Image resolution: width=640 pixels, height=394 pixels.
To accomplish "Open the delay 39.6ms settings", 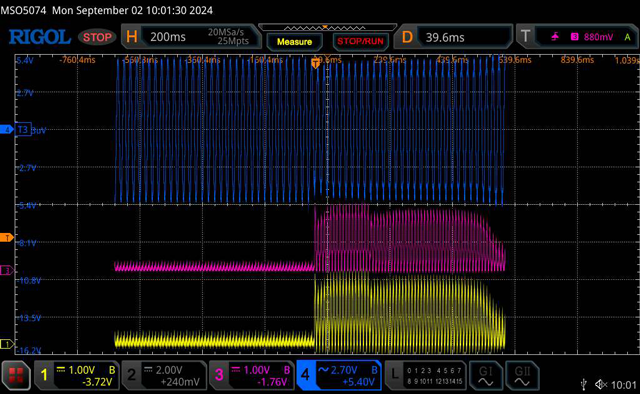I will pyautogui.click(x=454, y=37).
